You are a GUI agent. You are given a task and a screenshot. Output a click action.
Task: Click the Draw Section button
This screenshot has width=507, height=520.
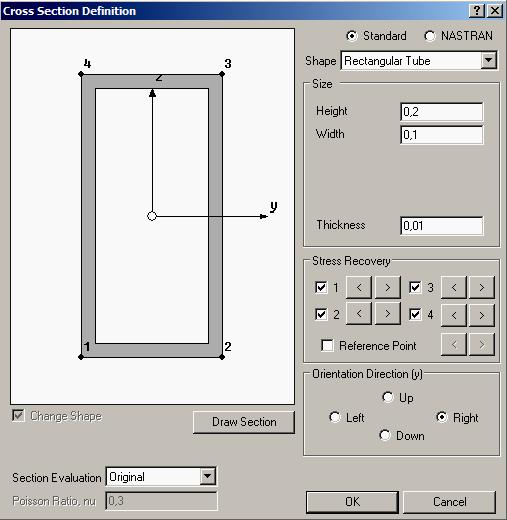[244, 422]
